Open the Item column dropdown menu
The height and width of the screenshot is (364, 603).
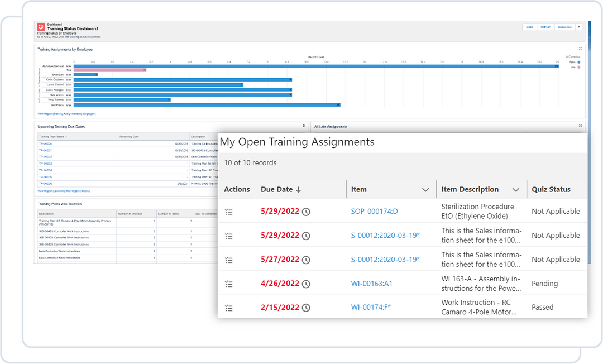426,189
